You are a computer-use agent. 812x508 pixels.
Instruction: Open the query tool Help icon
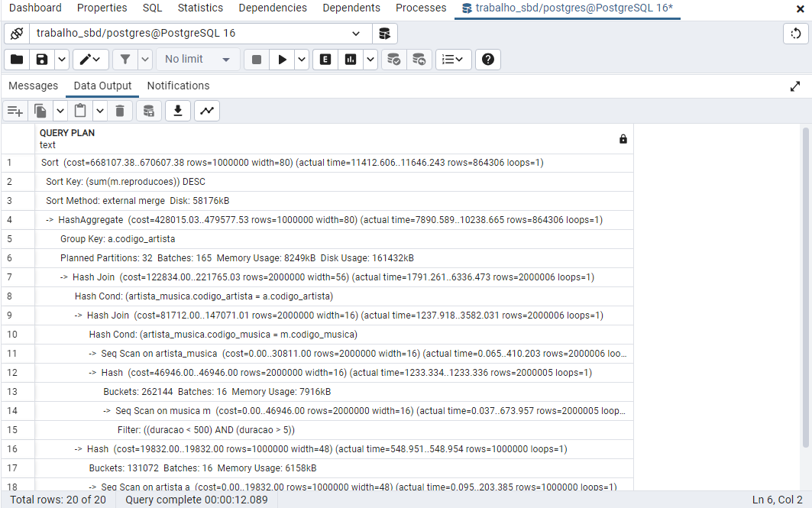click(x=489, y=60)
